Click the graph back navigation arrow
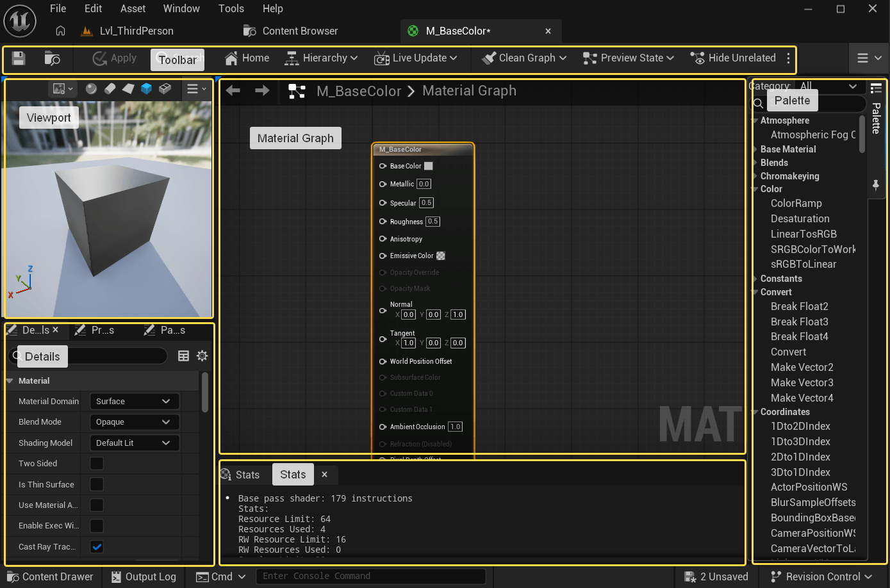 click(x=233, y=91)
